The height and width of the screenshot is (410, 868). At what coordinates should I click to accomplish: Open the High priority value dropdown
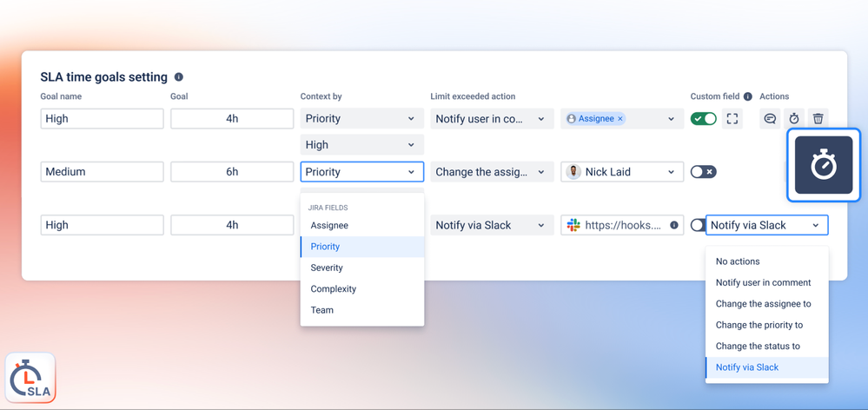[x=362, y=144]
